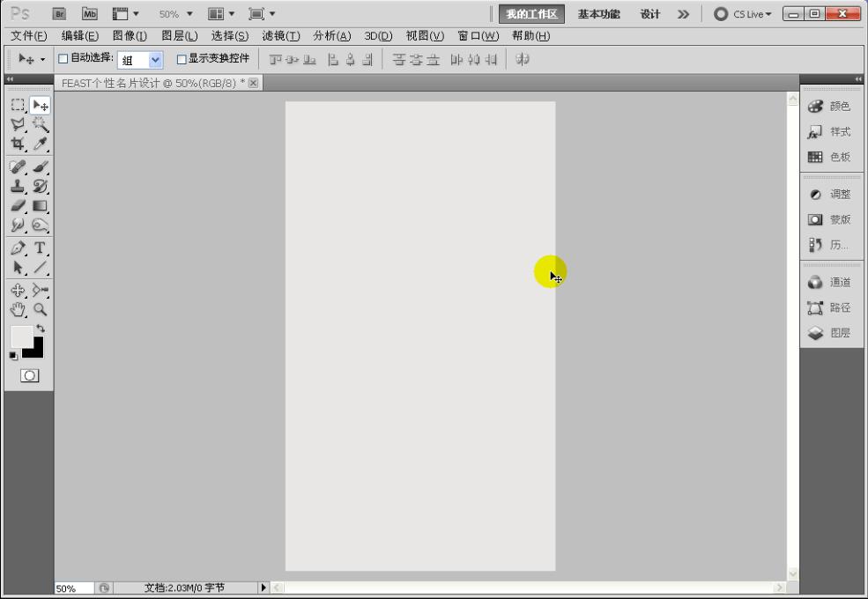This screenshot has height=599, width=868.
Task: Enable the 自动选择 checkbox
Action: coord(62,59)
